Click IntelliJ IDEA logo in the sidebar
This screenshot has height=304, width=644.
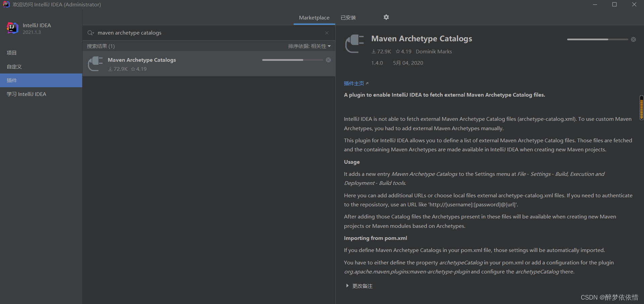pos(12,28)
